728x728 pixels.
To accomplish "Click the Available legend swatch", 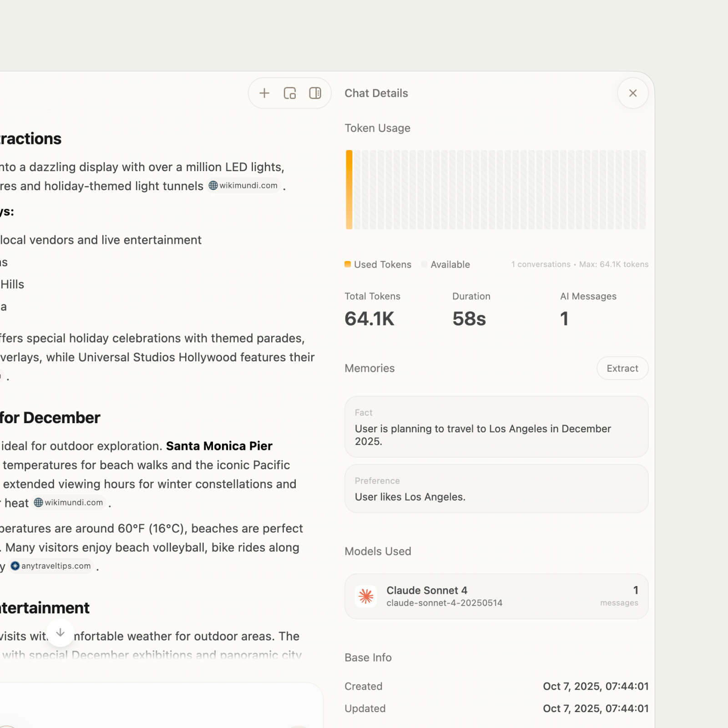I will [x=424, y=264].
